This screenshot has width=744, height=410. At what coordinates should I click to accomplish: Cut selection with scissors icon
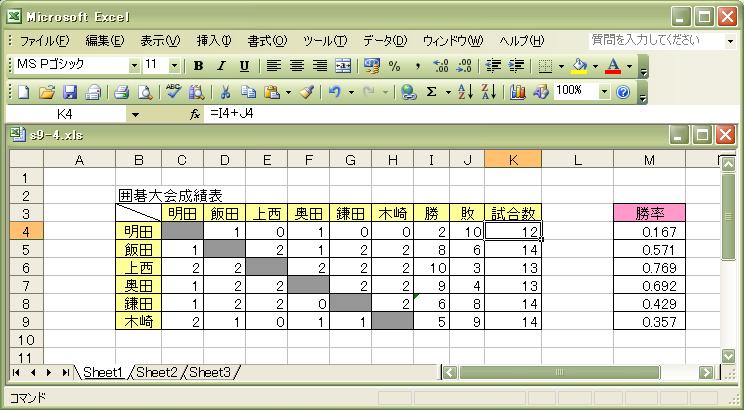[x=225, y=92]
